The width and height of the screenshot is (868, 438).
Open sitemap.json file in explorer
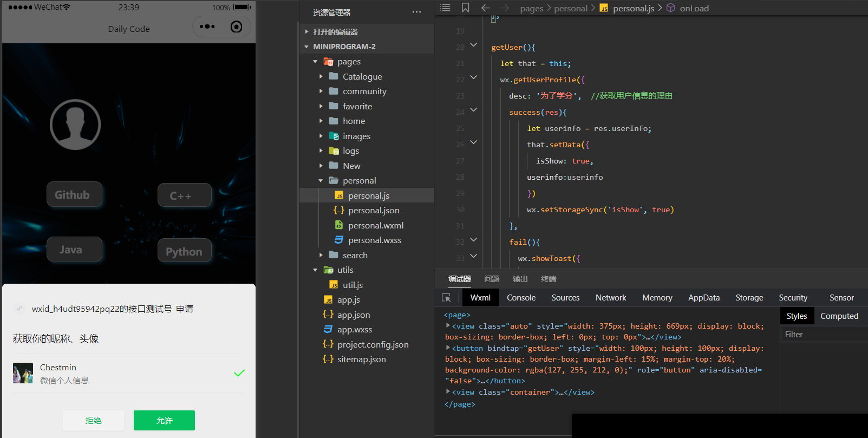click(x=361, y=359)
